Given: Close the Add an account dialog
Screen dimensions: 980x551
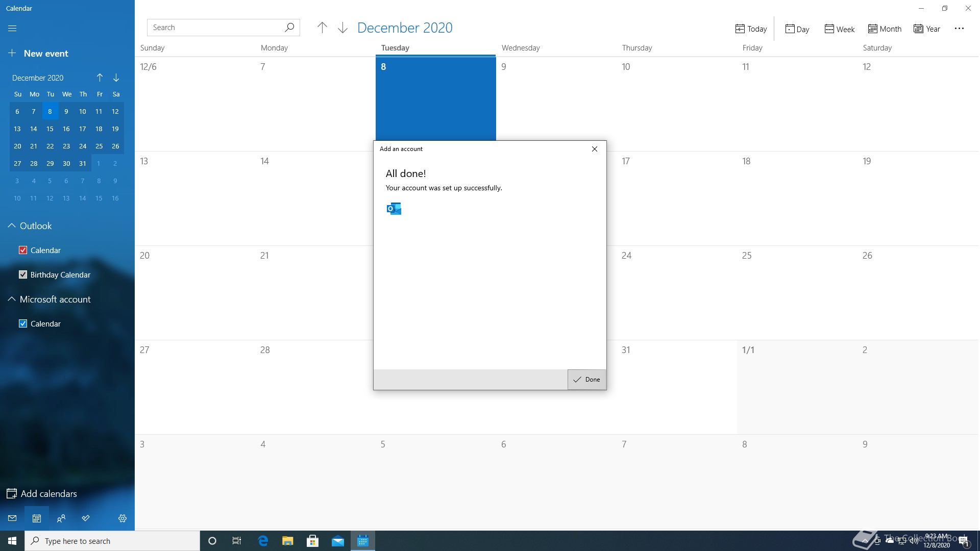Looking at the screenshot, I should coord(595,149).
